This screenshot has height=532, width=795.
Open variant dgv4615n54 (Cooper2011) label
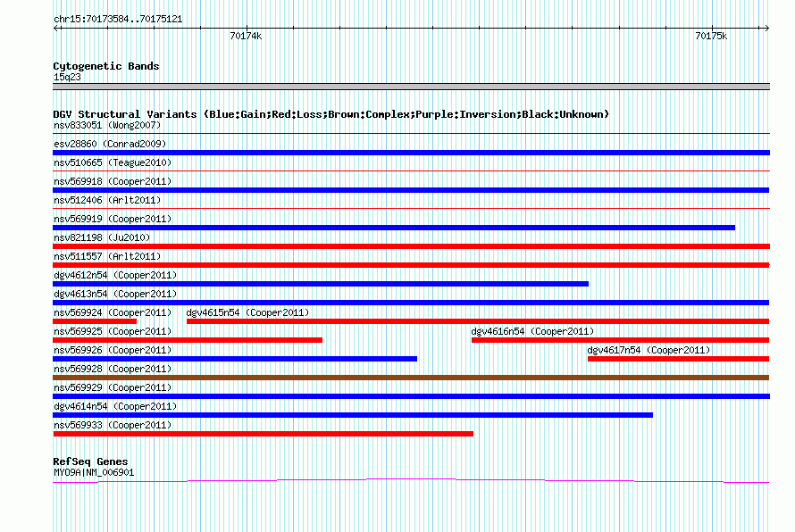(x=247, y=312)
